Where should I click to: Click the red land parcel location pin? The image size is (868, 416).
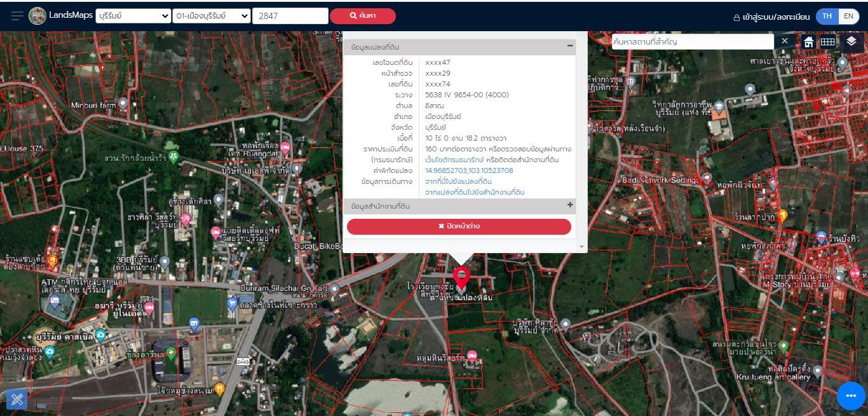pos(462,277)
